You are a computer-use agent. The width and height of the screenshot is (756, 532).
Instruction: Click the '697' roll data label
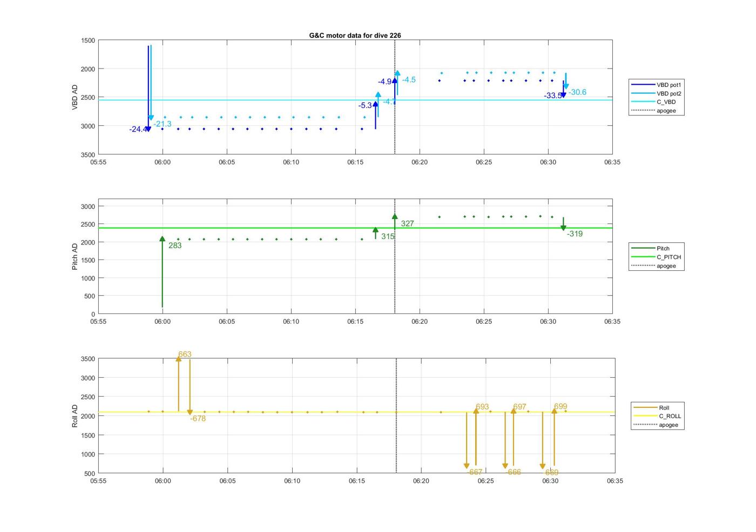[x=519, y=407]
